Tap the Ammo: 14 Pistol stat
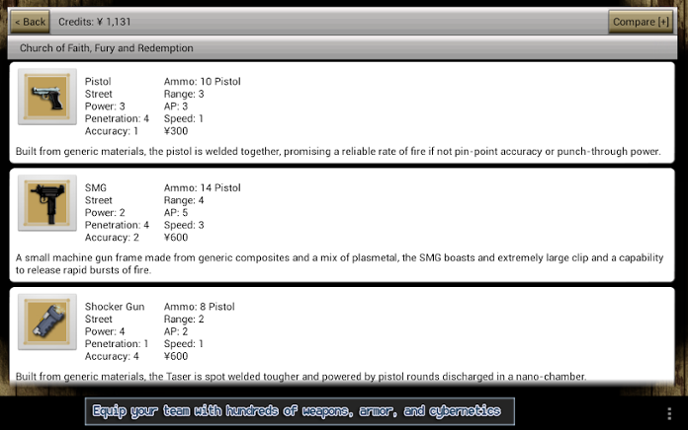This screenshot has height=430, width=688. pyautogui.click(x=202, y=188)
